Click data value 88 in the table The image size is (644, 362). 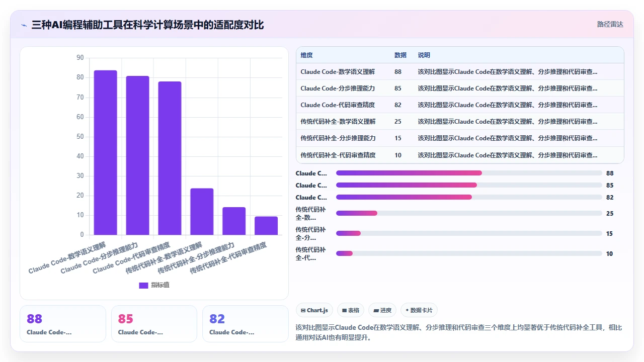(398, 72)
